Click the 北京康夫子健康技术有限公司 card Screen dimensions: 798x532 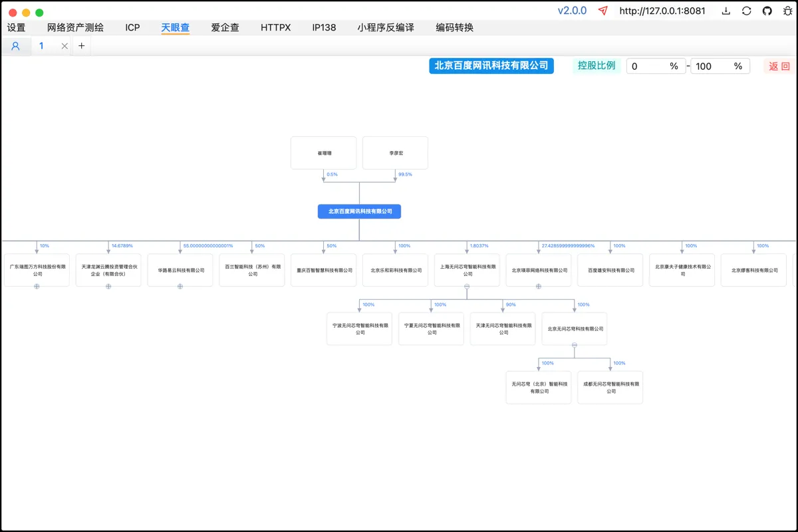(682, 270)
